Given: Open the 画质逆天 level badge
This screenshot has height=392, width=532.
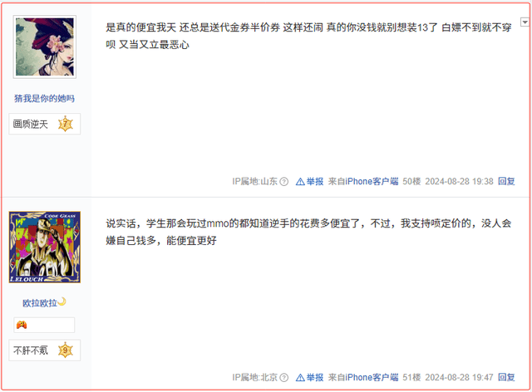Looking at the screenshot, I should [44, 124].
